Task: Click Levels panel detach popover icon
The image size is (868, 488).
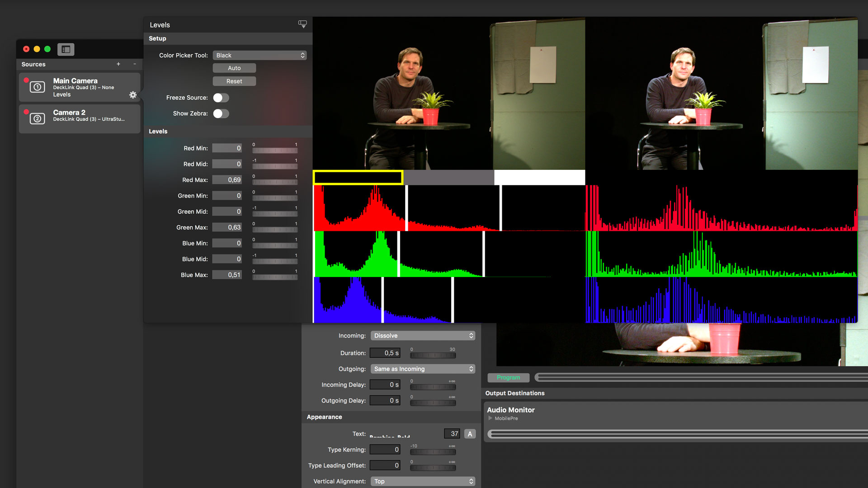Action: click(x=302, y=24)
